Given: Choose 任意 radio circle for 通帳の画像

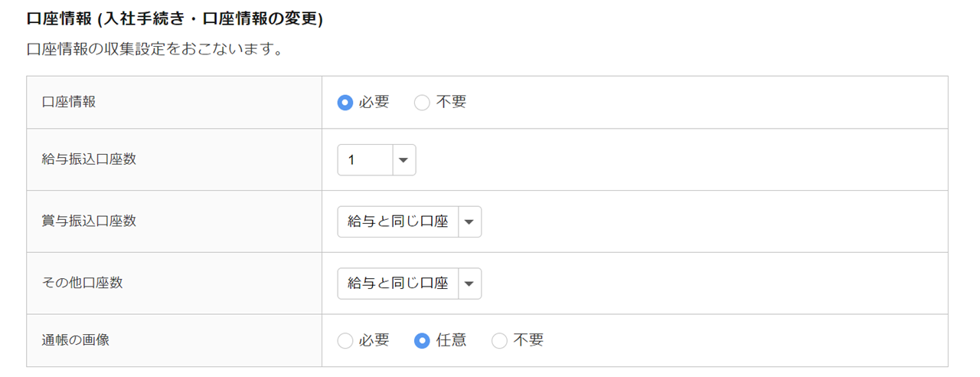Looking at the screenshot, I should [422, 341].
